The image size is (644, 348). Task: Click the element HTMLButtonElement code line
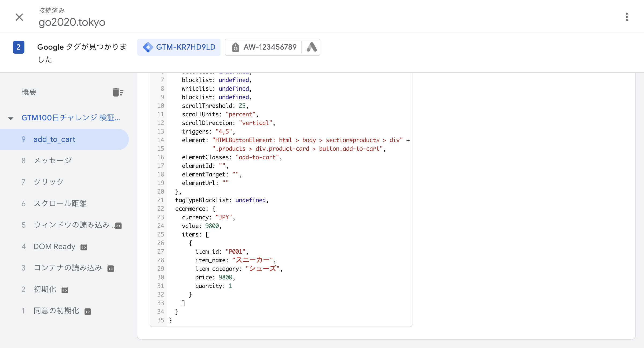pyautogui.click(x=296, y=140)
